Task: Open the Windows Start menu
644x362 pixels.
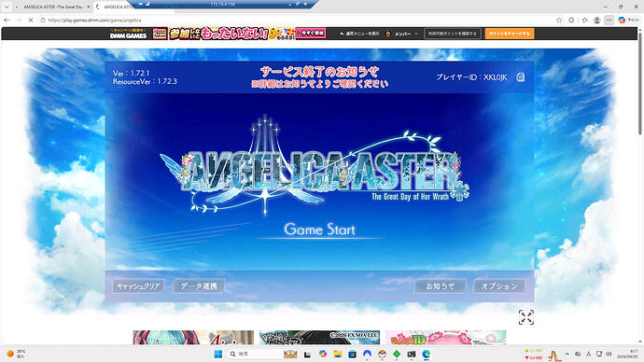Action: click(x=218, y=354)
